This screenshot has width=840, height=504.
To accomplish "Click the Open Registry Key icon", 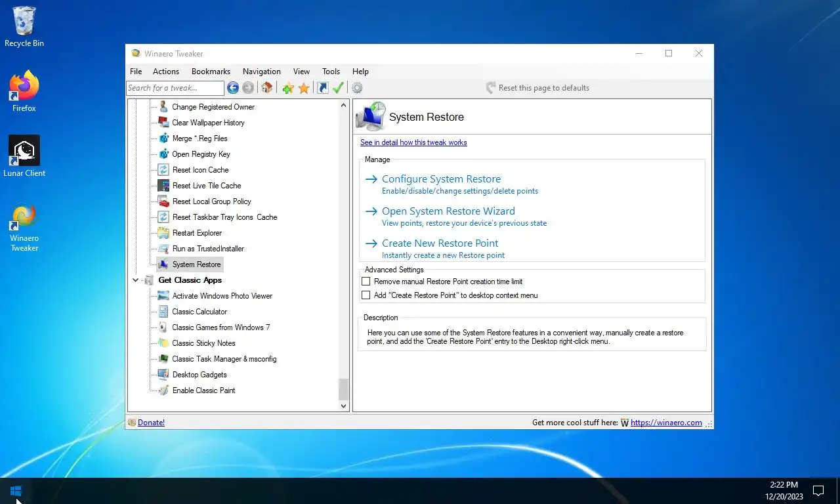I will (x=163, y=154).
